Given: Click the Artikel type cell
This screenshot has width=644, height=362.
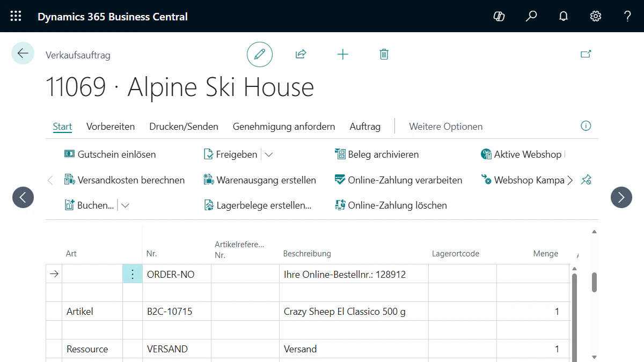Looking at the screenshot, I should point(92,312).
